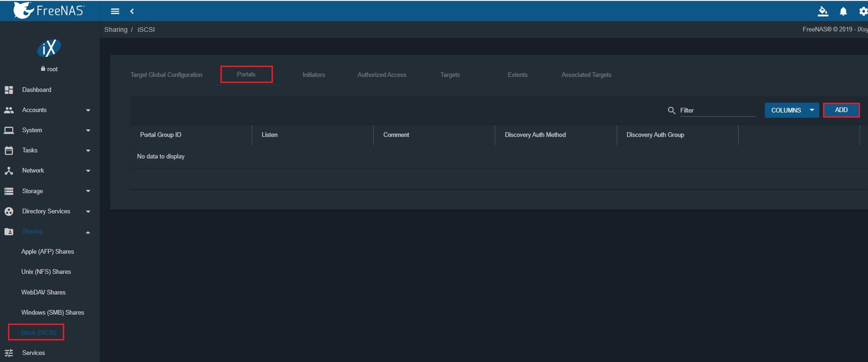This screenshot has width=868, height=362.
Task: Click the hamburger menu icon
Action: (115, 11)
